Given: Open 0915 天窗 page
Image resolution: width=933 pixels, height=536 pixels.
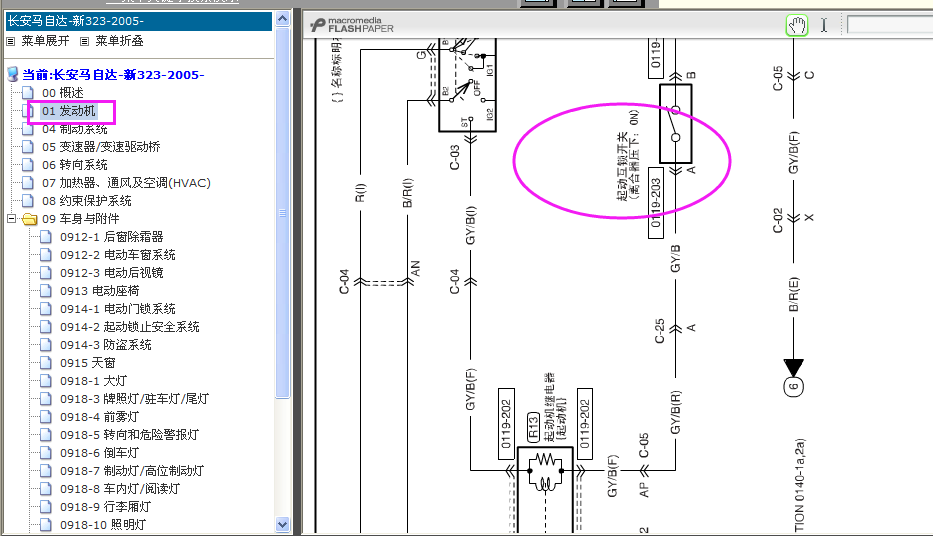Looking at the screenshot, I should point(87,363).
